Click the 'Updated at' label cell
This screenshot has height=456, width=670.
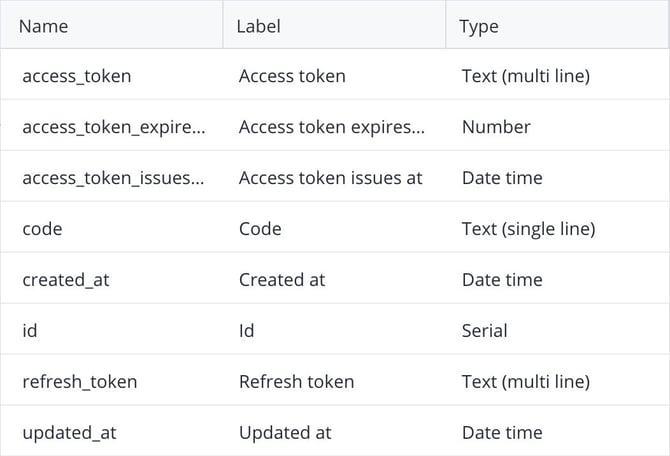[285, 433]
